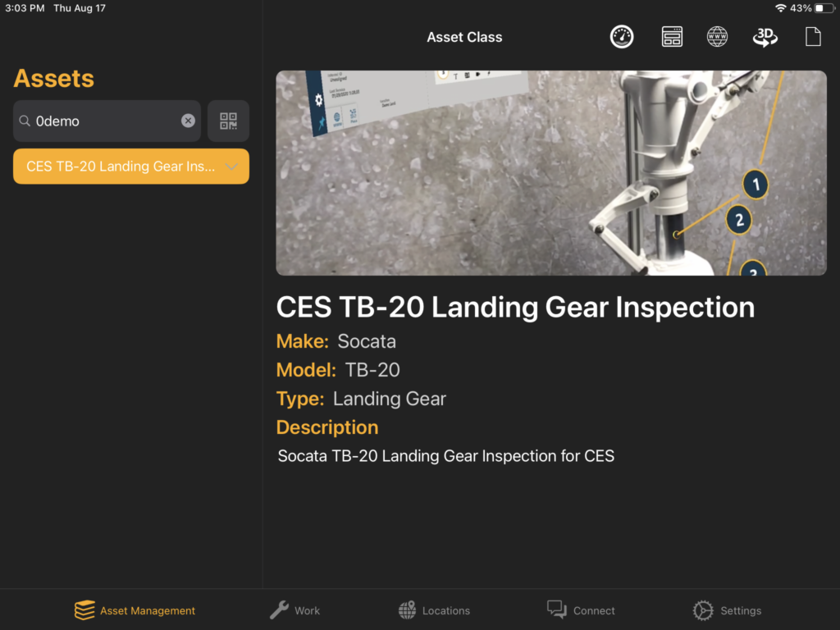Click into the asset search field
The height and width of the screenshot is (630, 840).
tap(107, 121)
